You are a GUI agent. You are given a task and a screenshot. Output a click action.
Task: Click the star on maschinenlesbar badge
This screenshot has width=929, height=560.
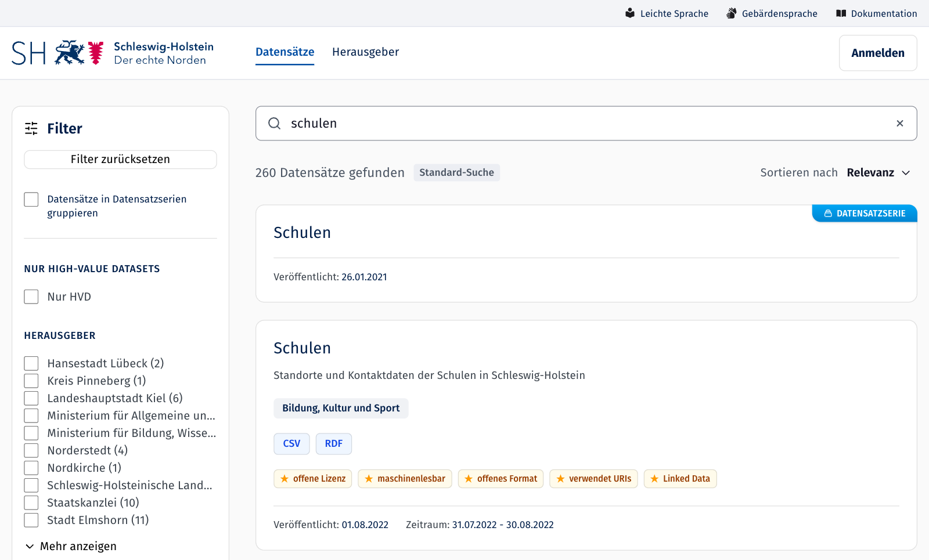point(369,479)
